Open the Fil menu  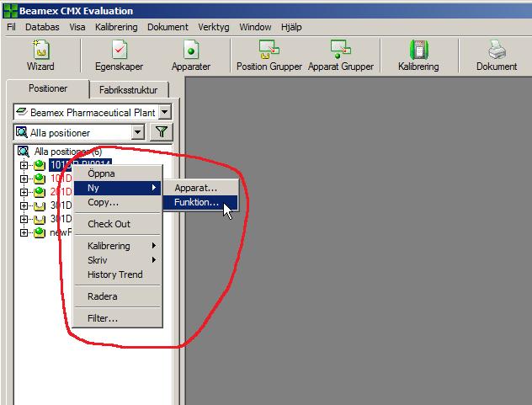click(11, 27)
